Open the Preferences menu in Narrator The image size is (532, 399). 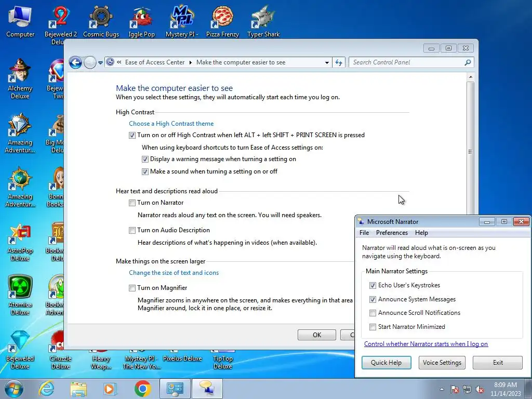pos(392,233)
